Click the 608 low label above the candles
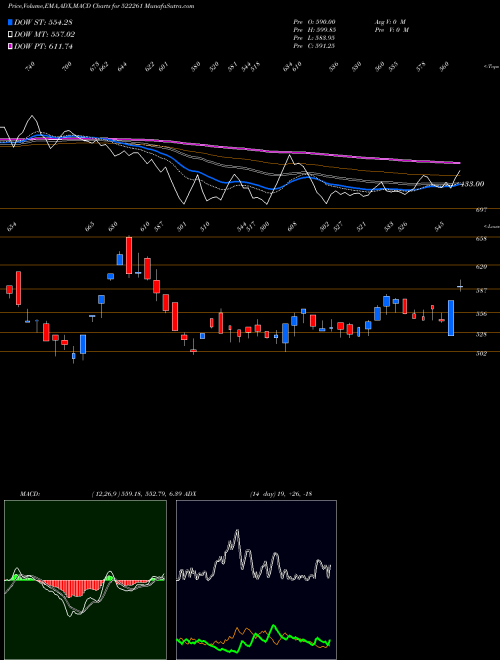This screenshot has width=500, height=660. pyautogui.click(x=293, y=226)
